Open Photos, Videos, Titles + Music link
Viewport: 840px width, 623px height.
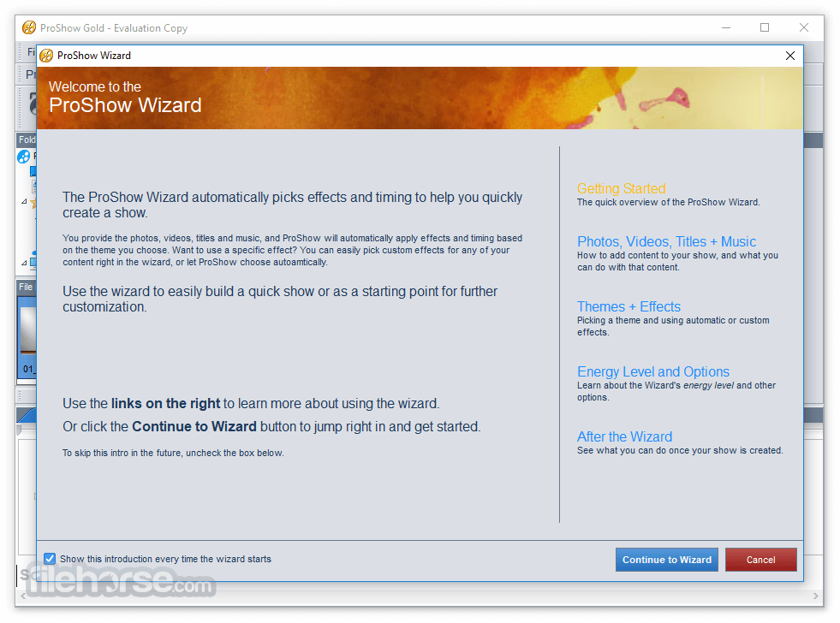point(666,241)
